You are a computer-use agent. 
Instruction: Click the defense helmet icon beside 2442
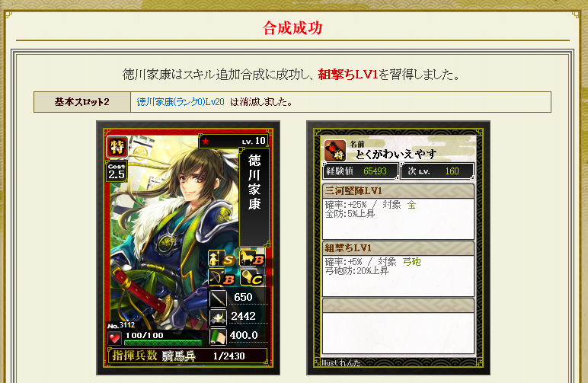pos(218,317)
